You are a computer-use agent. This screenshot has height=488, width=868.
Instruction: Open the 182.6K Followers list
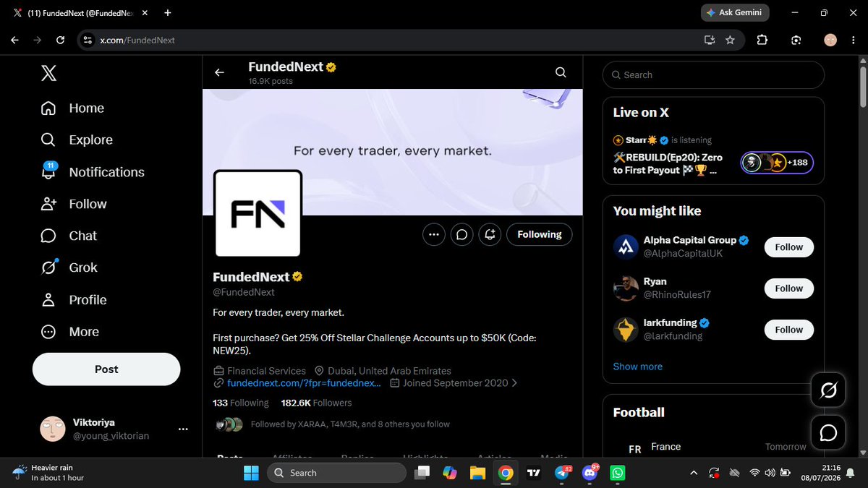[x=317, y=403]
